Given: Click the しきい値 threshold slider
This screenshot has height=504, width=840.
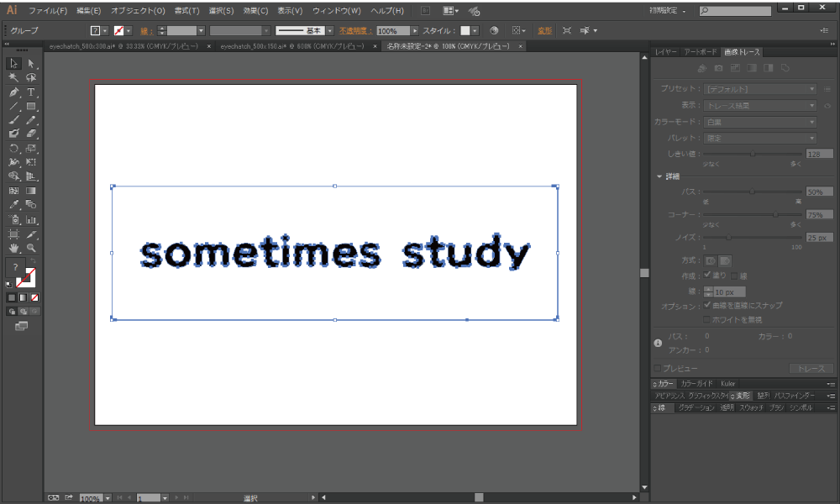Looking at the screenshot, I should tap(753, 155).
